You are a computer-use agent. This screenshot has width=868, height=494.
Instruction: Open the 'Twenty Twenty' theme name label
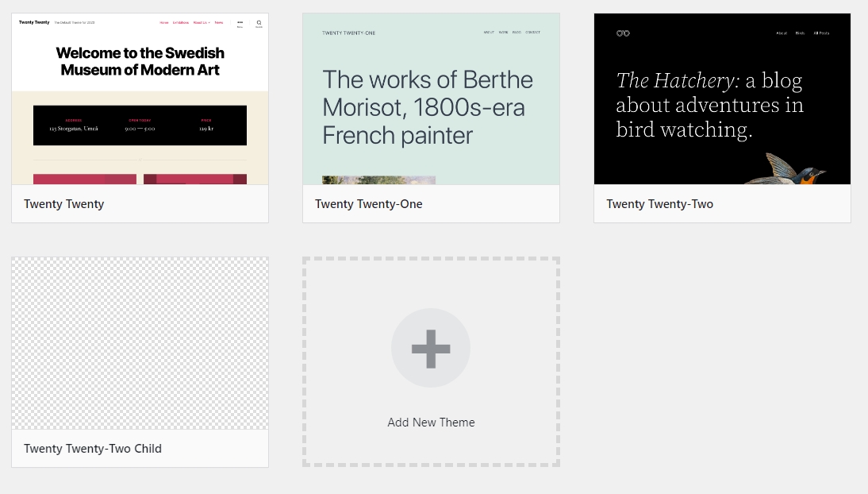[x=64, y=204]
